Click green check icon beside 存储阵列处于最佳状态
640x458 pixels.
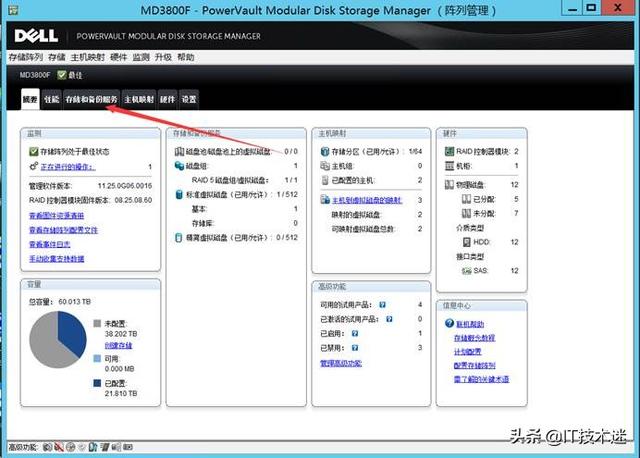[x=33, y=151]
